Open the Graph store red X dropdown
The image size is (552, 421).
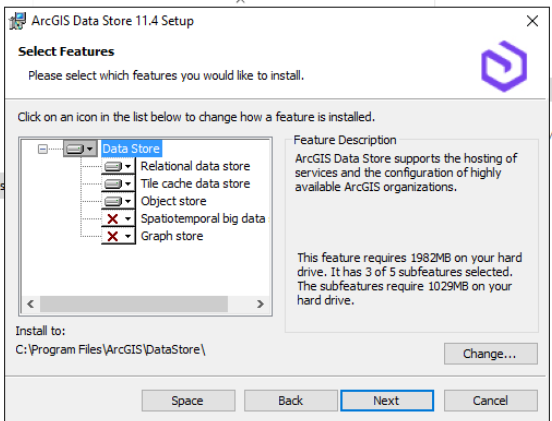[118, 236]
